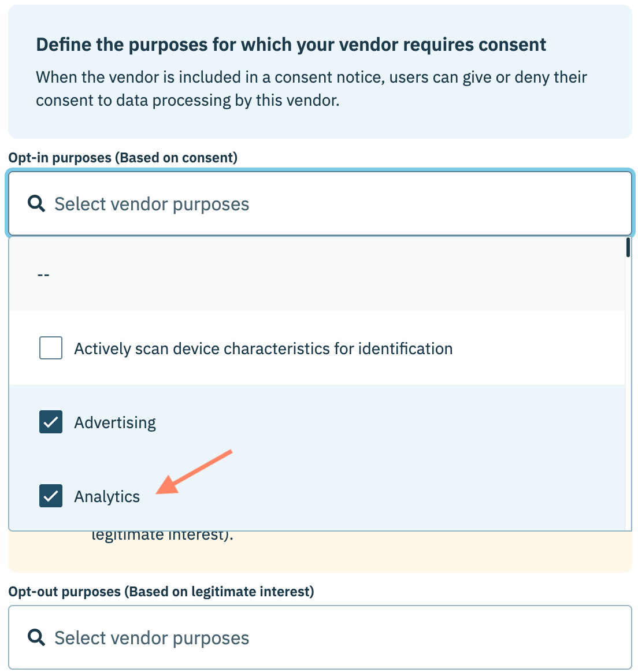Image resolution: width=638 pixels, height=672 pixels.
Task: Uncheck the Advertising checkbox
Action: pos(51,422)
